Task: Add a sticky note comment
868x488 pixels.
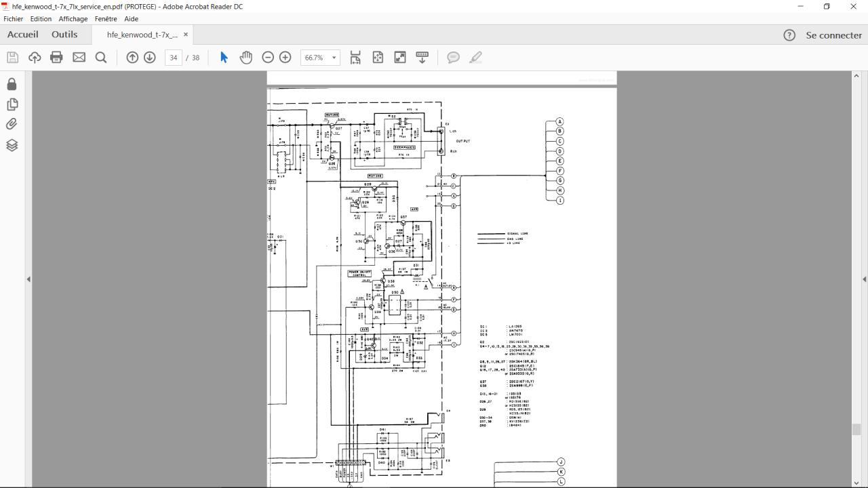Action: coord(453,58)
